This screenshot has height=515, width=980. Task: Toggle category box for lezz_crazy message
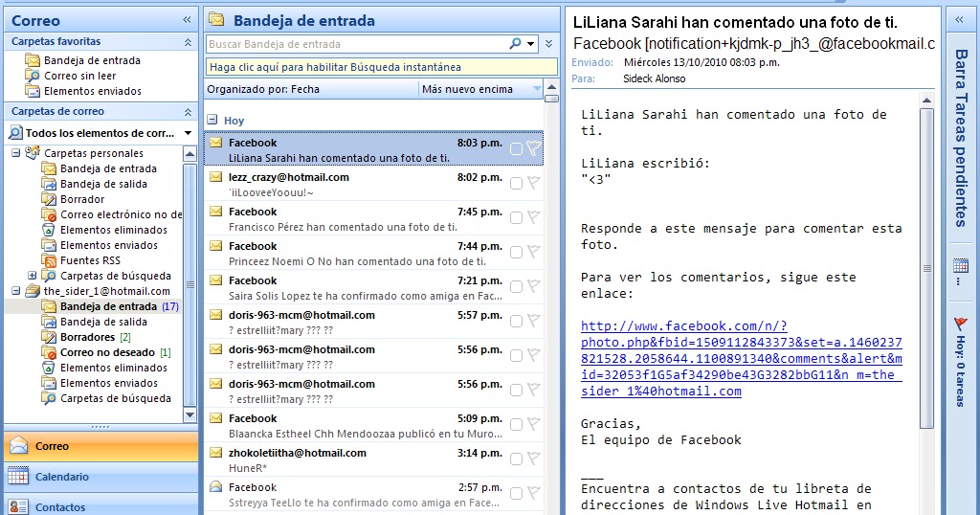pos(516,183)
